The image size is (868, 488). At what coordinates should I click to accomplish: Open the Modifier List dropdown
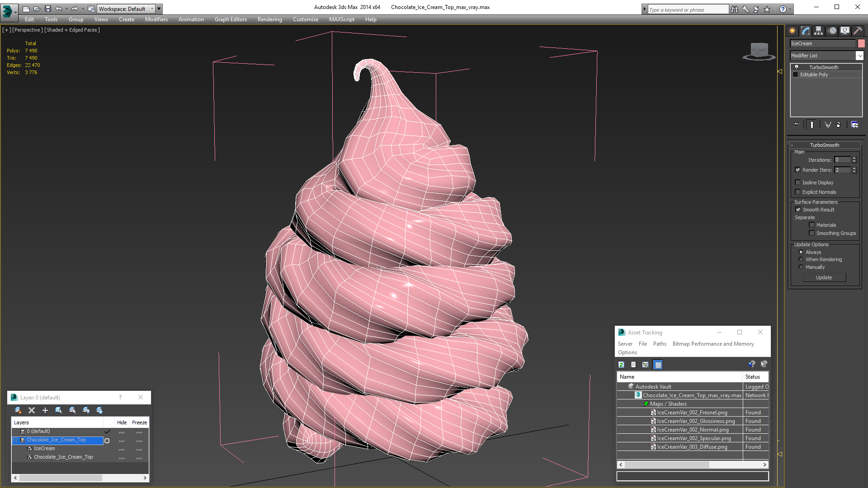[x=859, y=56]
